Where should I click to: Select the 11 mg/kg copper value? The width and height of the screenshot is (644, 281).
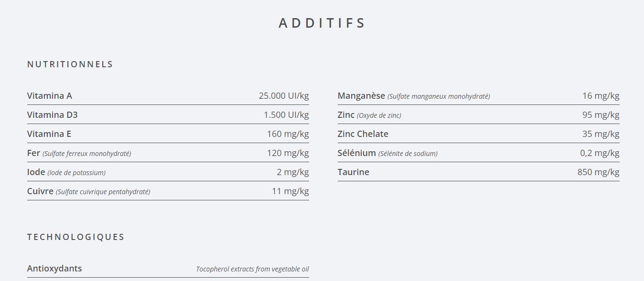290,191
